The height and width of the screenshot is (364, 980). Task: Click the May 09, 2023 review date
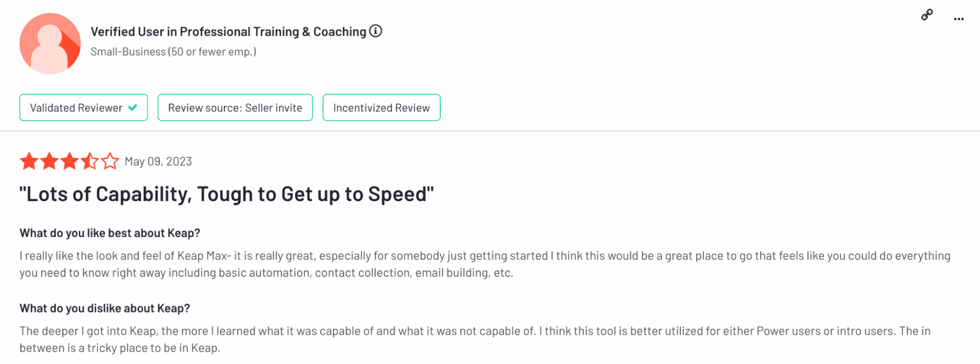click(158, 161)
